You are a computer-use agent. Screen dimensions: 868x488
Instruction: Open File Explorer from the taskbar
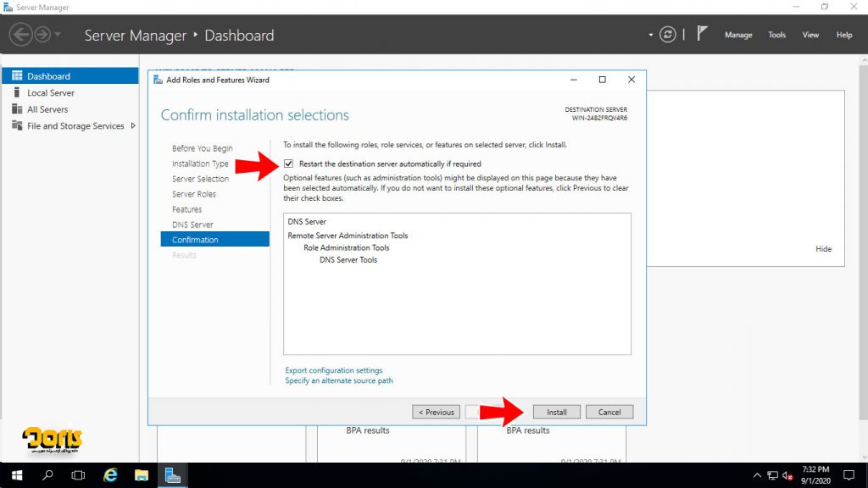coord(142,475)
